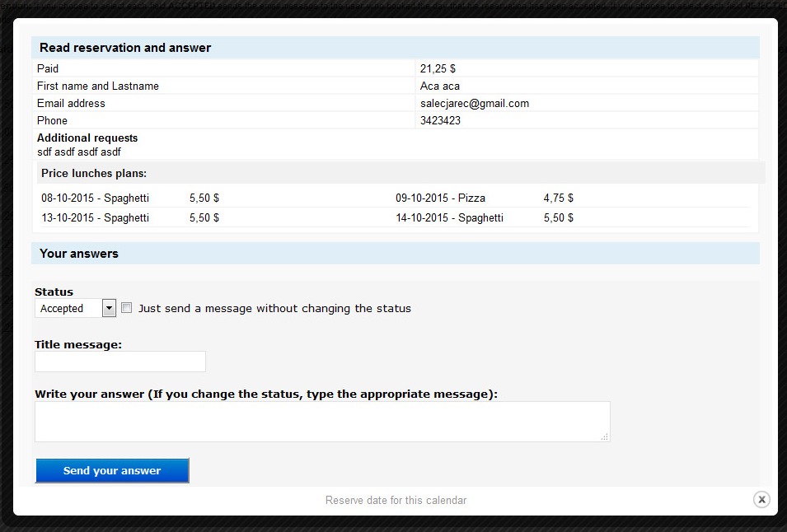Select the 08-10-2015 Spaghetti lunch entry
The height and width of the screenshot is (532, 787).
click(95, 198)
